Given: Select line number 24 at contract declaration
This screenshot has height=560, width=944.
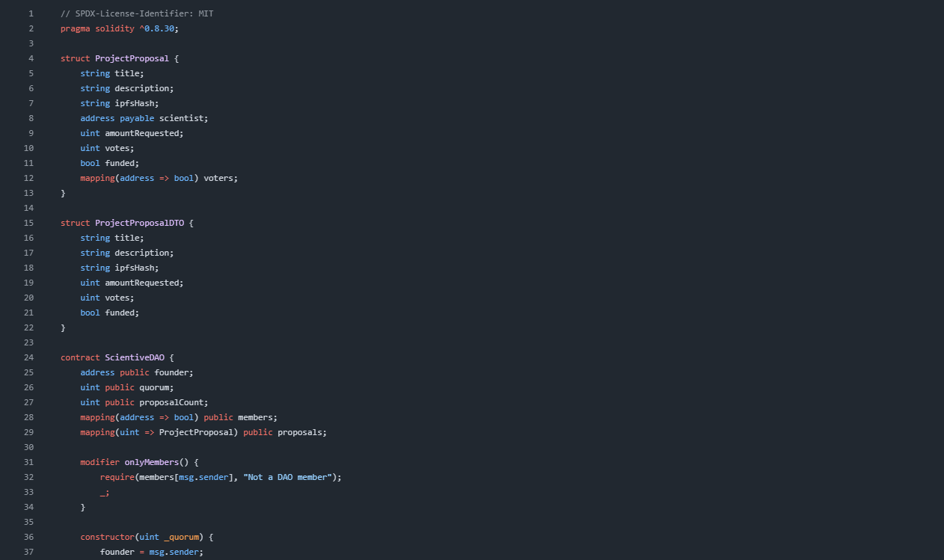Looking at the screenshot, I should click(x=28, y=357).
